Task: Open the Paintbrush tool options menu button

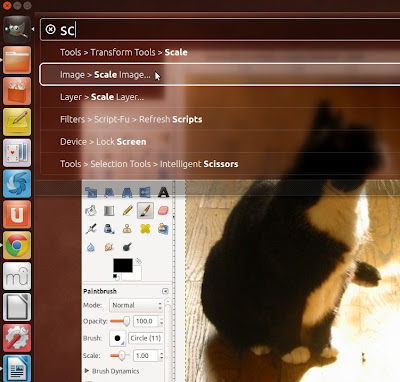Action: click(165, 291)
